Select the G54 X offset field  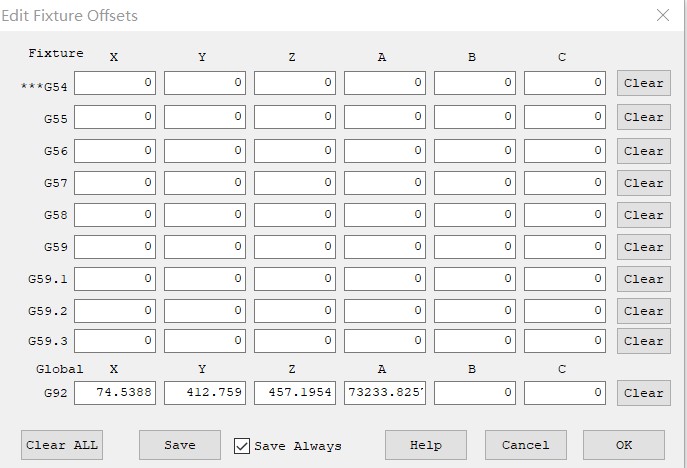115,83
